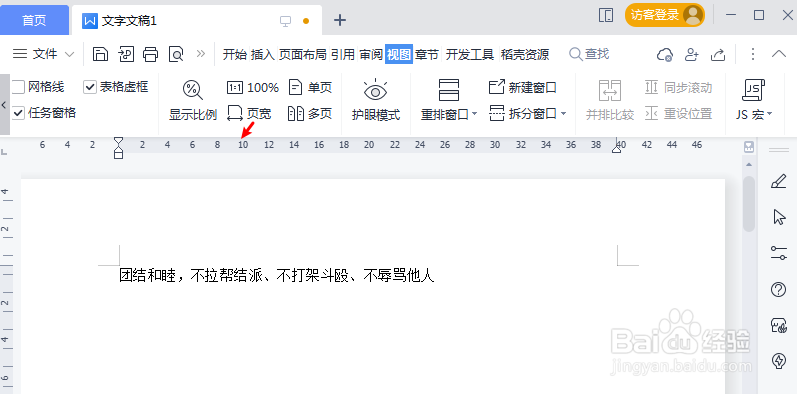Open Print Preview icon
The height and width of the screenshot is (394, 797).
coord(176,54)
